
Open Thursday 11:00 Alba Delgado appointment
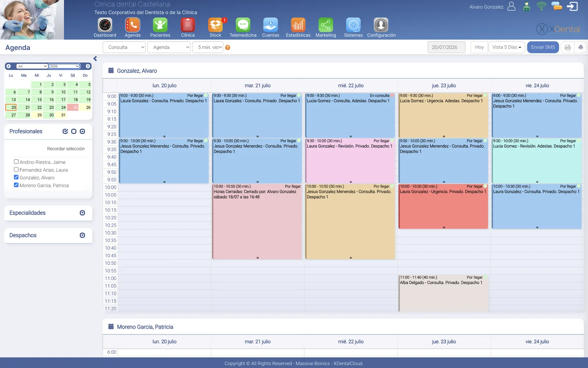(444, 293)
